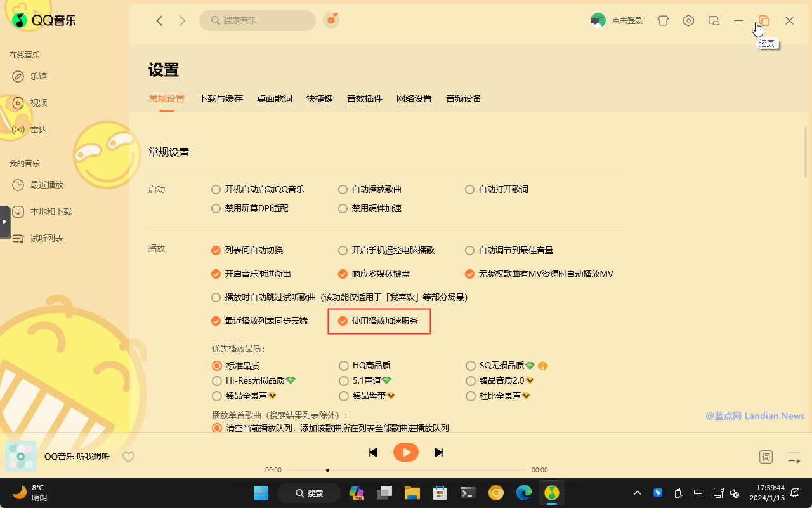Expand the collapsed side panel arrow

4,222
